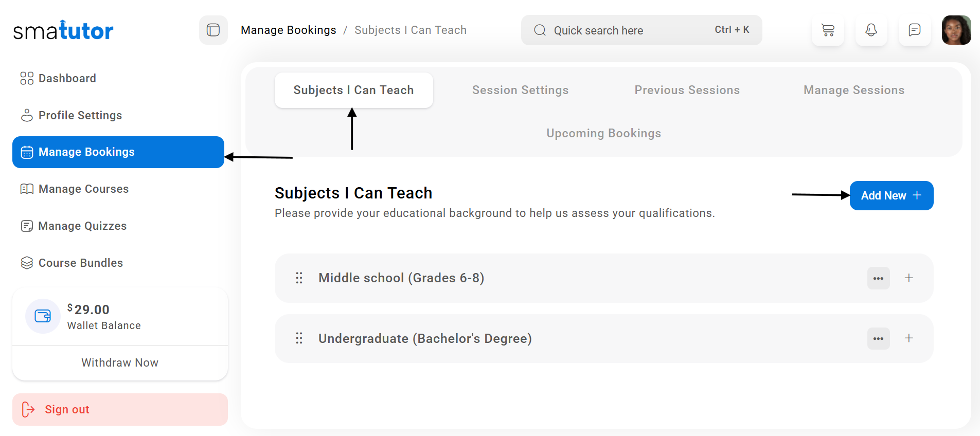Click the wallet balance icon

click(43, 316)
